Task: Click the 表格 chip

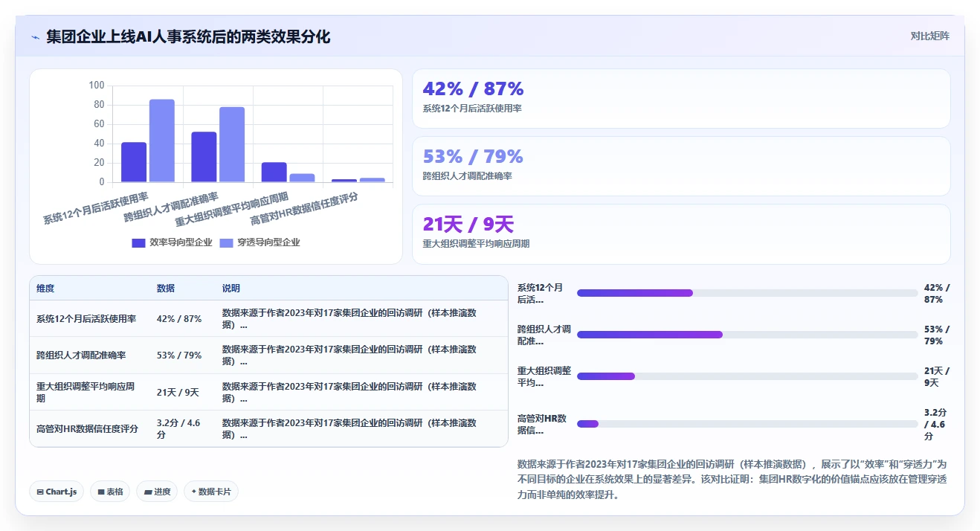Action: (110, 492)
